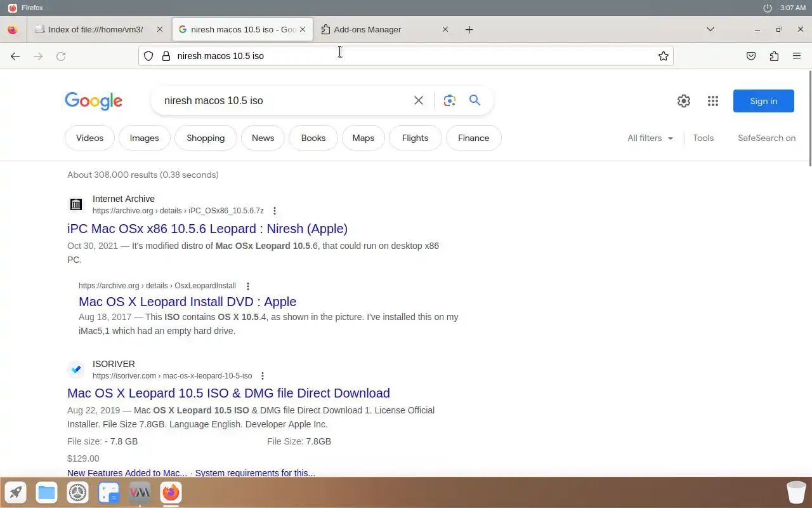This screenshot has width=812, height=508.
Task: Go back with the back arrow
Action: 15,56
